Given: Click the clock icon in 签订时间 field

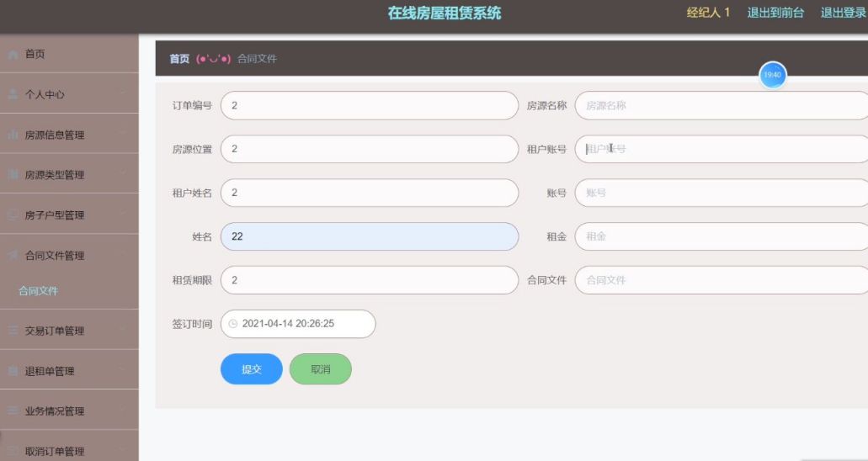Looking at the screenshot, I should point(233,324).
